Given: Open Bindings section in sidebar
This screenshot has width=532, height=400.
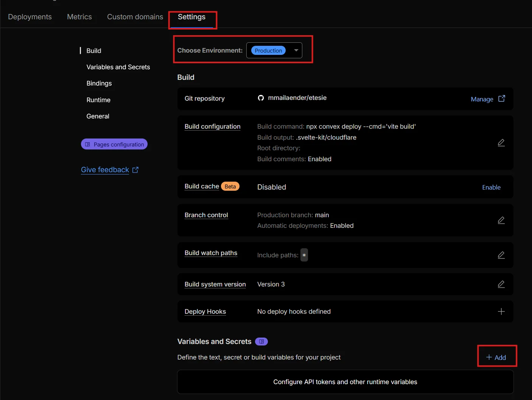Looking at the screenshot, I should point(99,83).
